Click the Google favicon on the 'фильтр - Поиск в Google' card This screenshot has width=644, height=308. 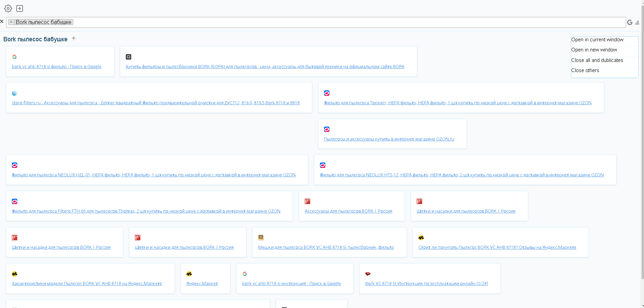15,57
